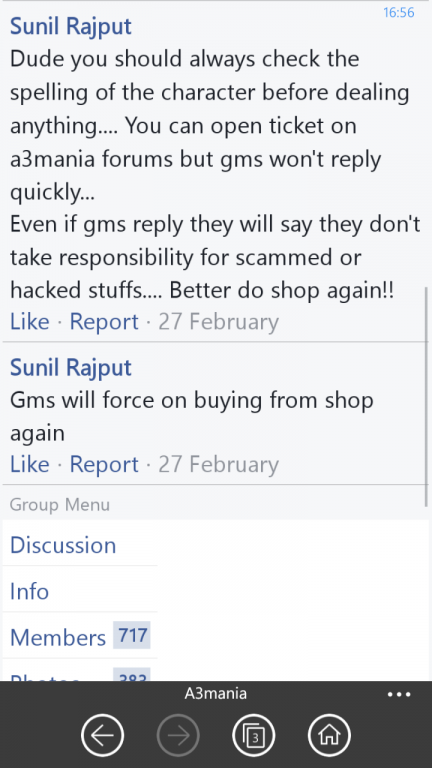The width and height of the screenshot is (432, 768).
Task: Go to the browser home button
Action: coord(330,735)
